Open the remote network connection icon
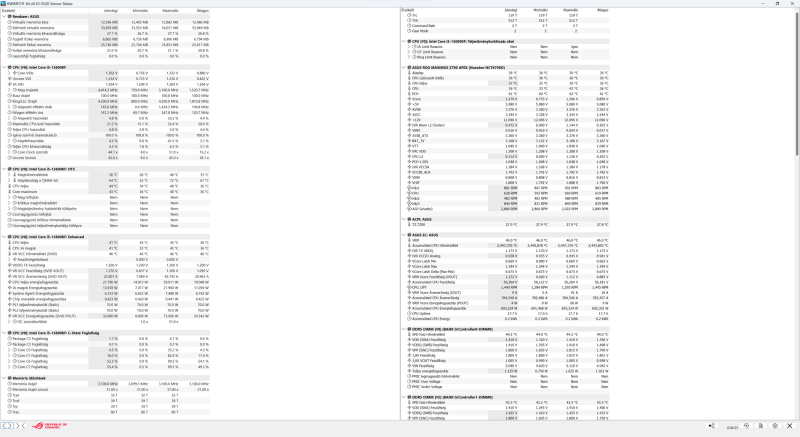 click(x=712, y=426)
